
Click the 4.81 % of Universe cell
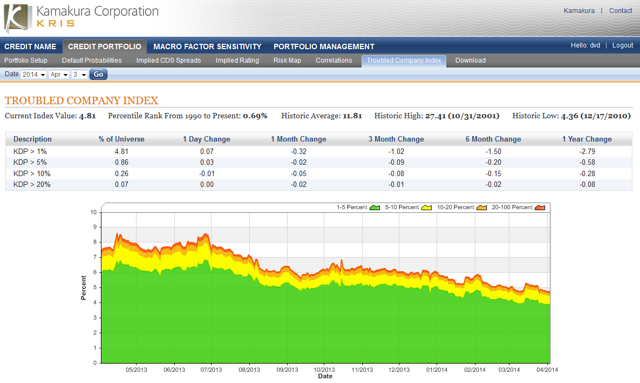121,151
